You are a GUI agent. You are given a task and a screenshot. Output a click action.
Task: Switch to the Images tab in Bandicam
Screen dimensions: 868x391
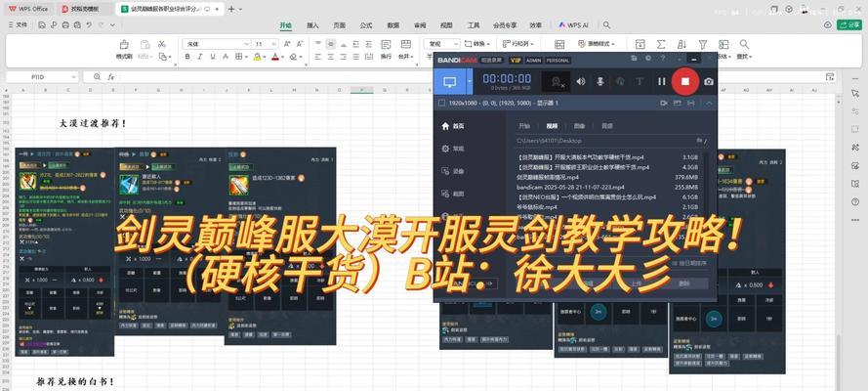point(579,126)
